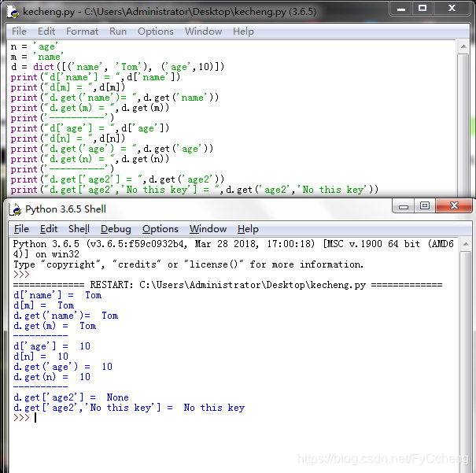Maximize the kecheng.py editor window
The width and height of the screenshot is (476, 473).
pos(422,9)
